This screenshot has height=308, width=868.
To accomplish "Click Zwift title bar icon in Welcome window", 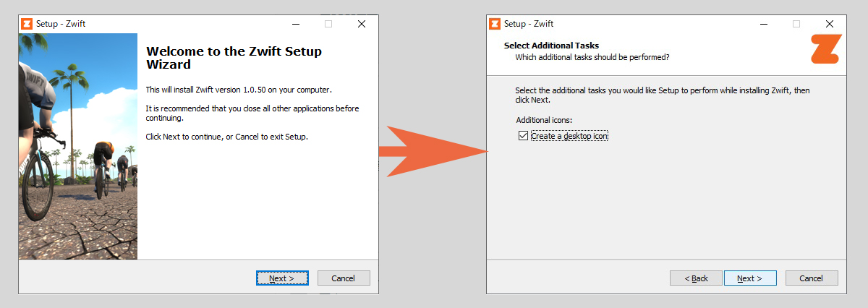I will (x=27, y=24).
